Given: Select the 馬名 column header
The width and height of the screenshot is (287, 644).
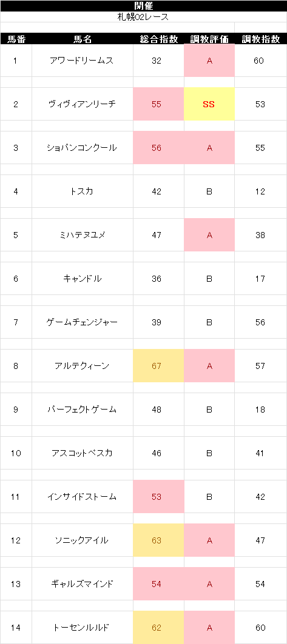Looking at the screenshot, I should click(83, 39).
